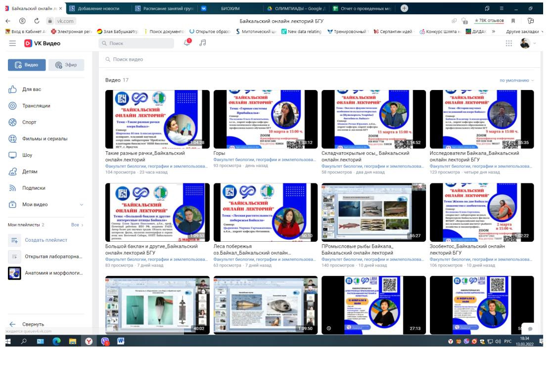Viewport: 555px width, 392px height.
Task: Go to Спорт section in sidebar
Action: coord(29,122)
